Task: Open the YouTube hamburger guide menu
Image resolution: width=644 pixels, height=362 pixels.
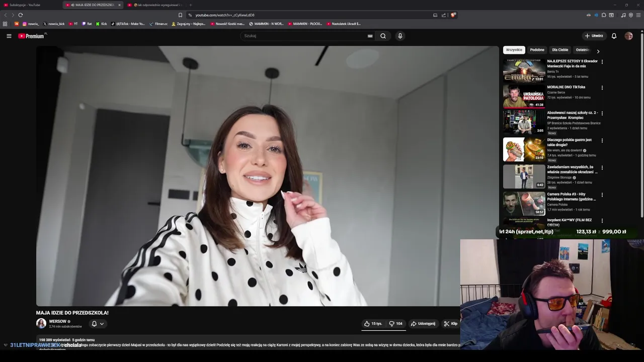Action: click(x=9, y=36)
